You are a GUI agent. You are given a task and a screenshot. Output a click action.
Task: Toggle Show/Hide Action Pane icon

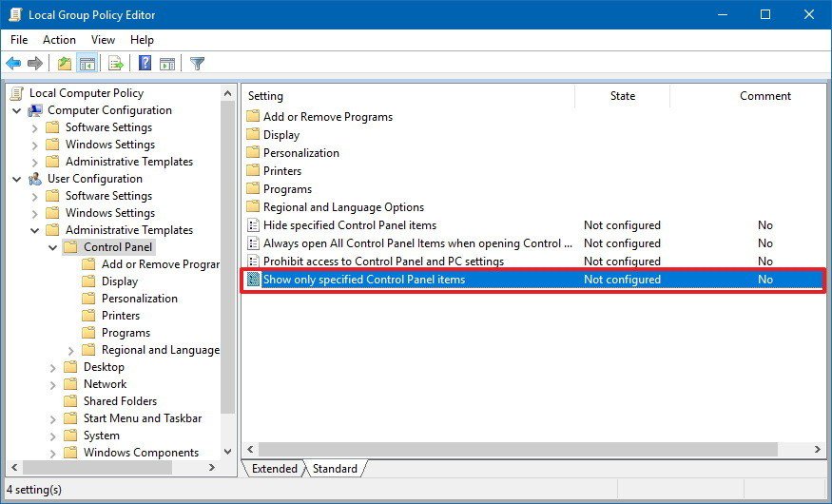coord(167,64)
